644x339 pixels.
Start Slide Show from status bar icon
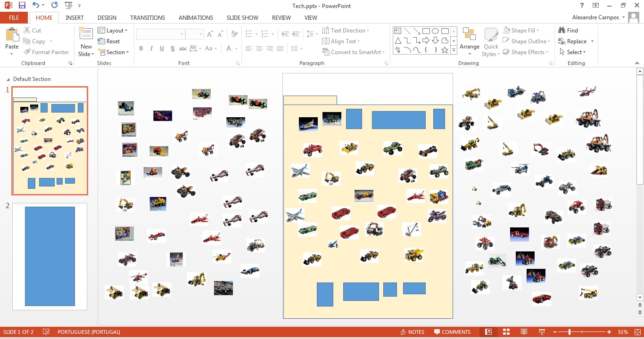[542, 332]
